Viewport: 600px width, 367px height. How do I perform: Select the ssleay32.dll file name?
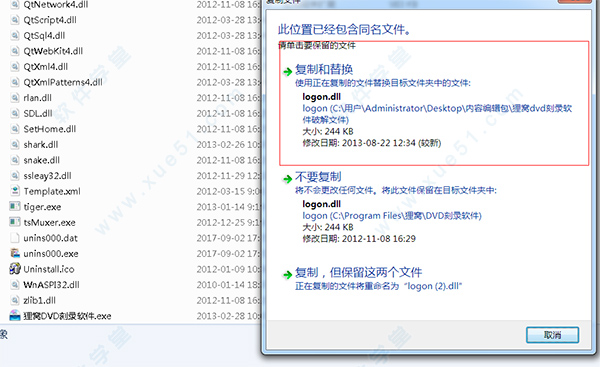click(x=47, y=176)
